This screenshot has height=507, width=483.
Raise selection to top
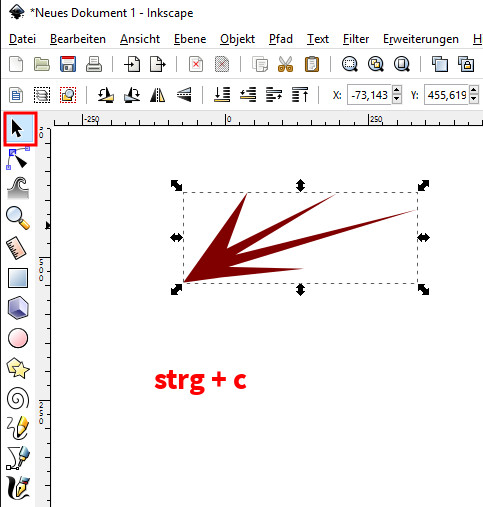(300, 95)
